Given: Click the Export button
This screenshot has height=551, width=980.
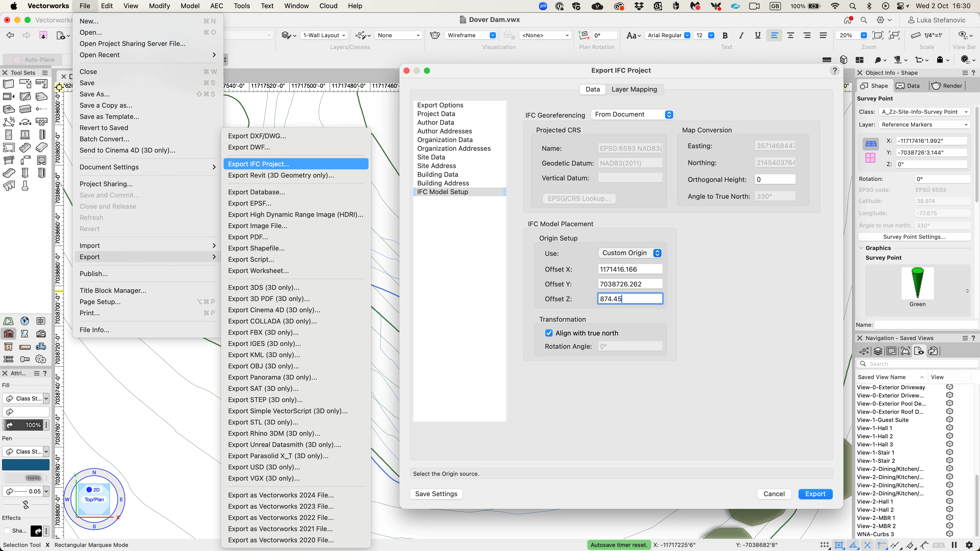Looking at the screenshot, I should tap(815, 494).
